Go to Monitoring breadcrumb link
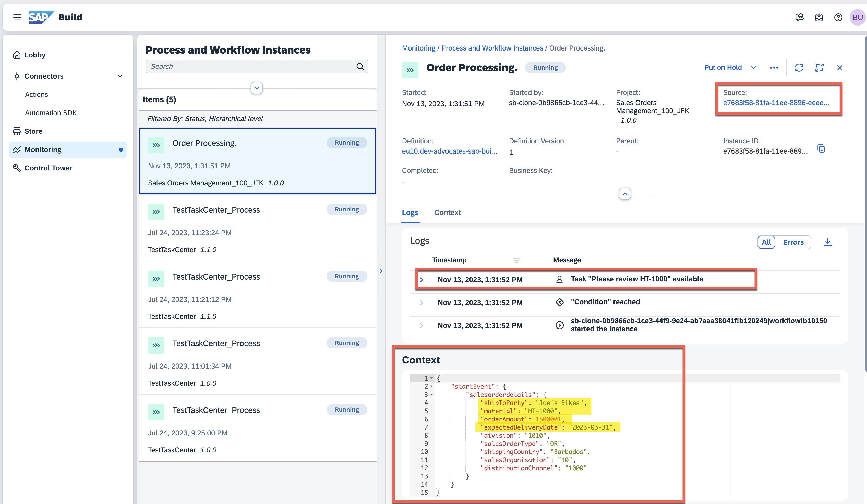 418,48
